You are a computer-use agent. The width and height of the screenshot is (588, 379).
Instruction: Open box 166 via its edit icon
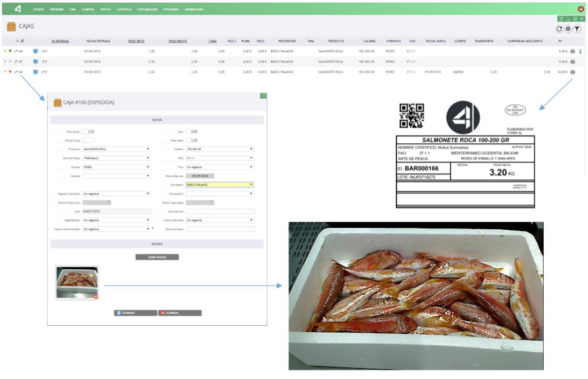[x=15, y=71]
